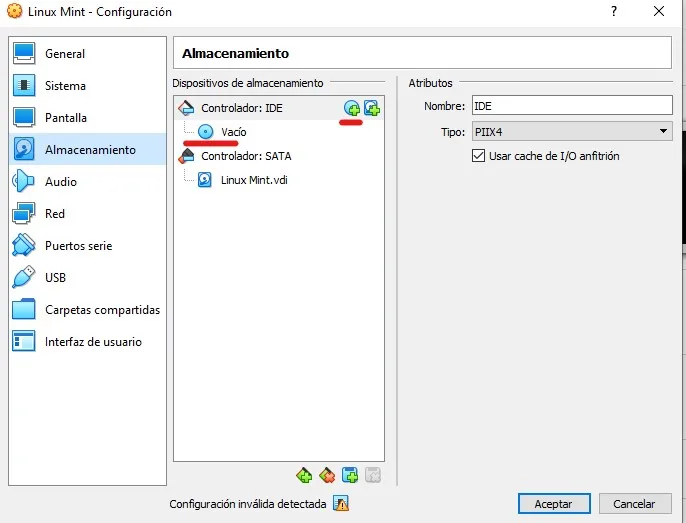
Task: Click the Aceptar button
Action: coord(554,504)
